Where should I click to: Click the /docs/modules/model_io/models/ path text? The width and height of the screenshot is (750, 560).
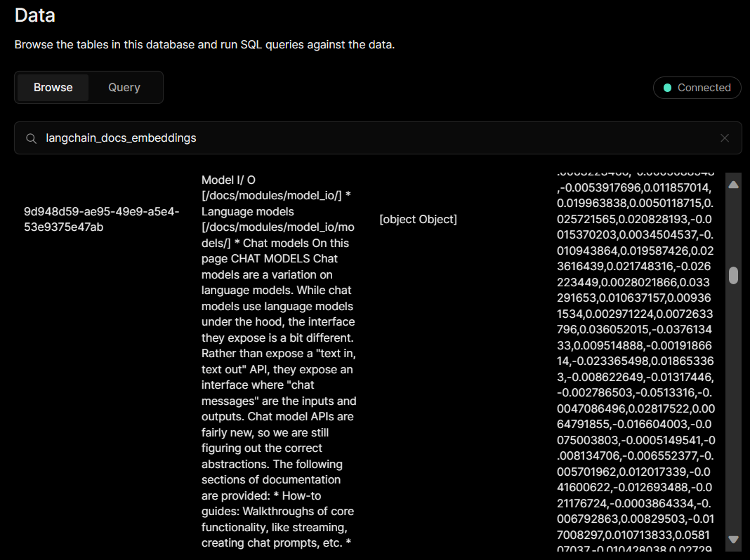(x=278, y=227)
